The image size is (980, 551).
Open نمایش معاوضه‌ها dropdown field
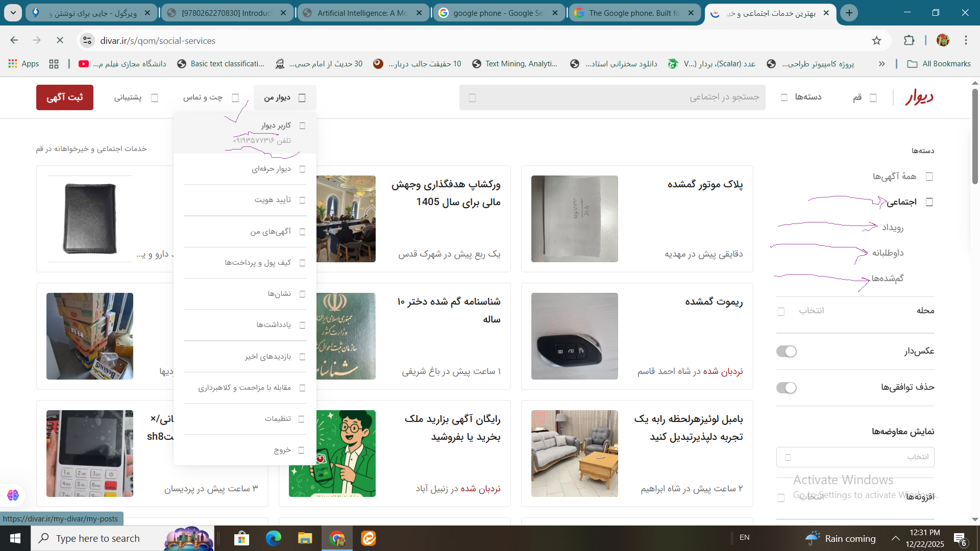[x=855, y=457]
